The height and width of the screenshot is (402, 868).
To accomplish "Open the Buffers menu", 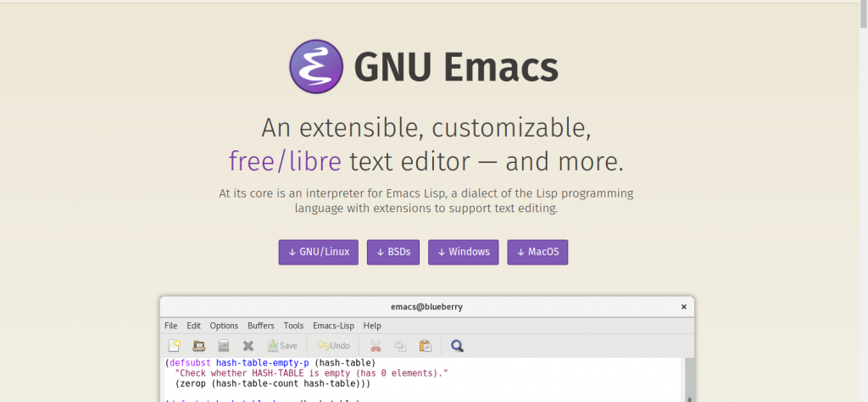I will [x=261, y=326].
